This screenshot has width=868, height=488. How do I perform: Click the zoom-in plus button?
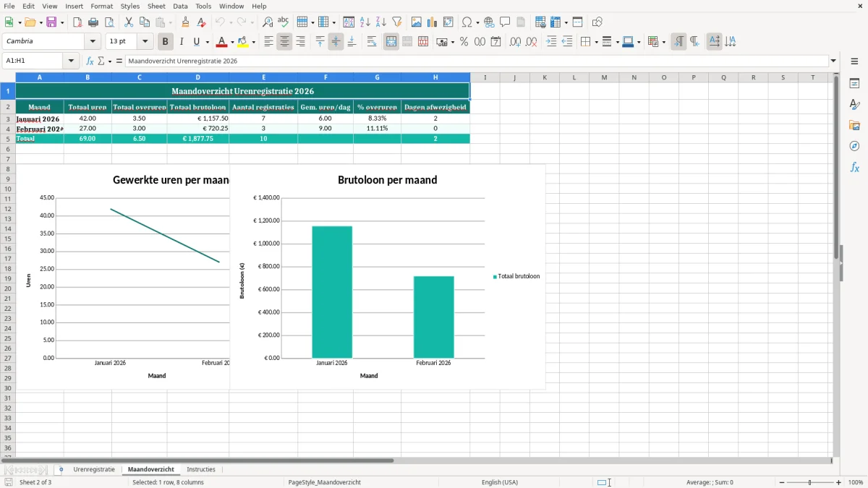pyautogui.click(x=839, y=482)
